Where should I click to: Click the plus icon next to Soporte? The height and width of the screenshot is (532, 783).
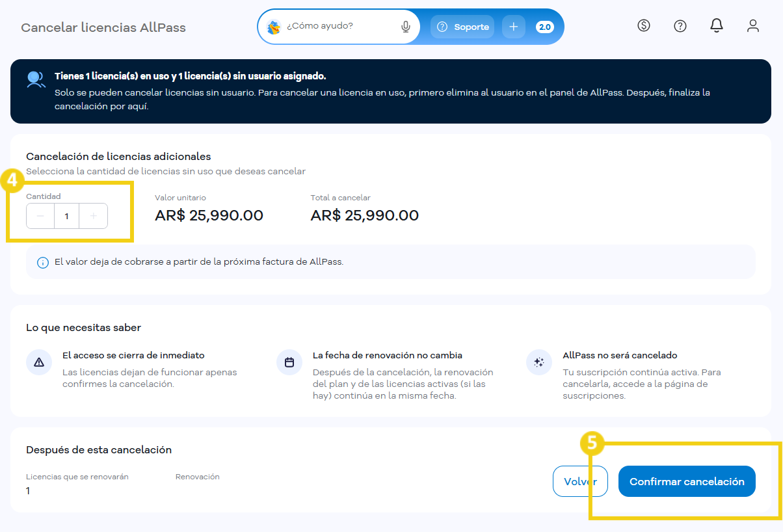coord(514,27)
